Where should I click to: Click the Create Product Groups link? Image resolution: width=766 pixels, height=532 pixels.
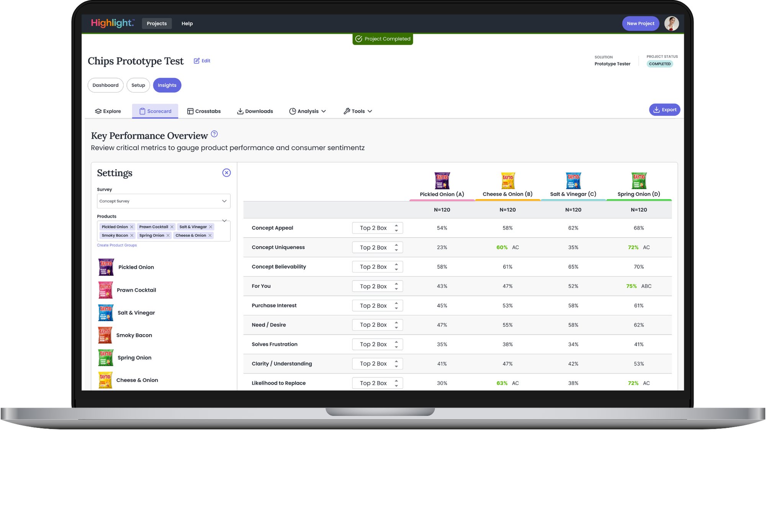pyautogui.click(x=117, y=245)
